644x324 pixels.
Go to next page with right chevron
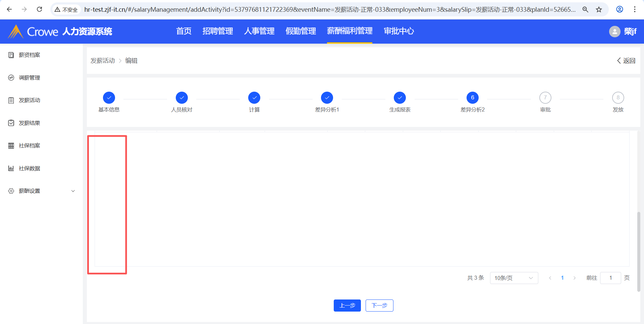[575, 278]
